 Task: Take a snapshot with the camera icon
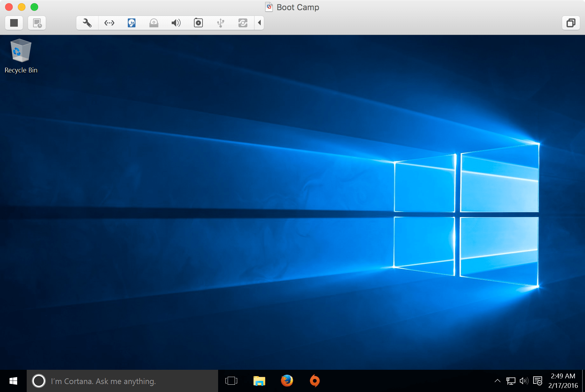(x=198, y=23)
